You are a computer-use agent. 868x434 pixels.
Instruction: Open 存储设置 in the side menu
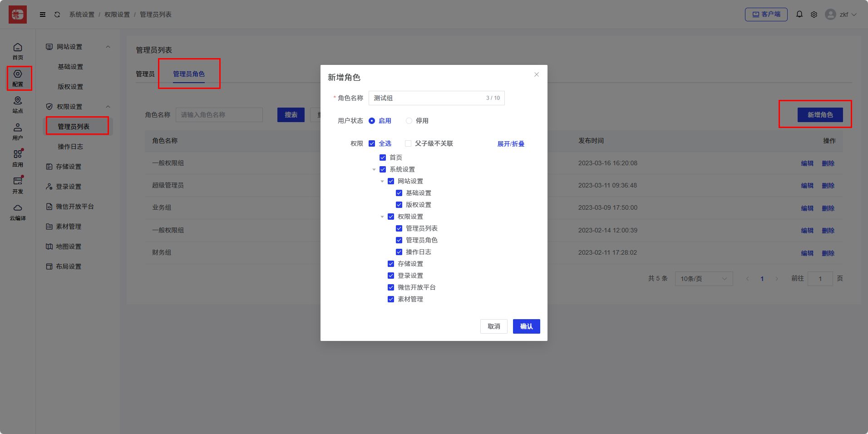(x=69, y=167)
